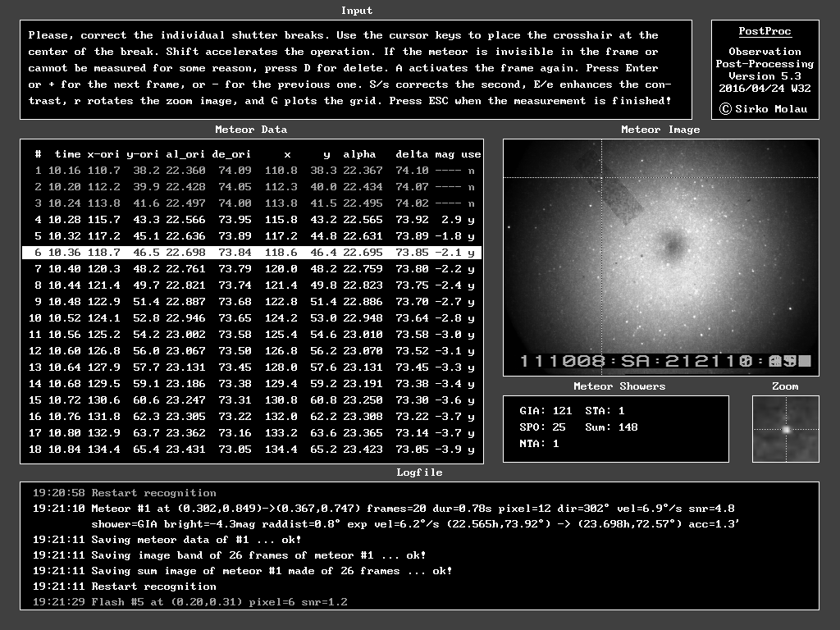Click the Version 5.3 text
840x630 pixels.
coord(765,75)
